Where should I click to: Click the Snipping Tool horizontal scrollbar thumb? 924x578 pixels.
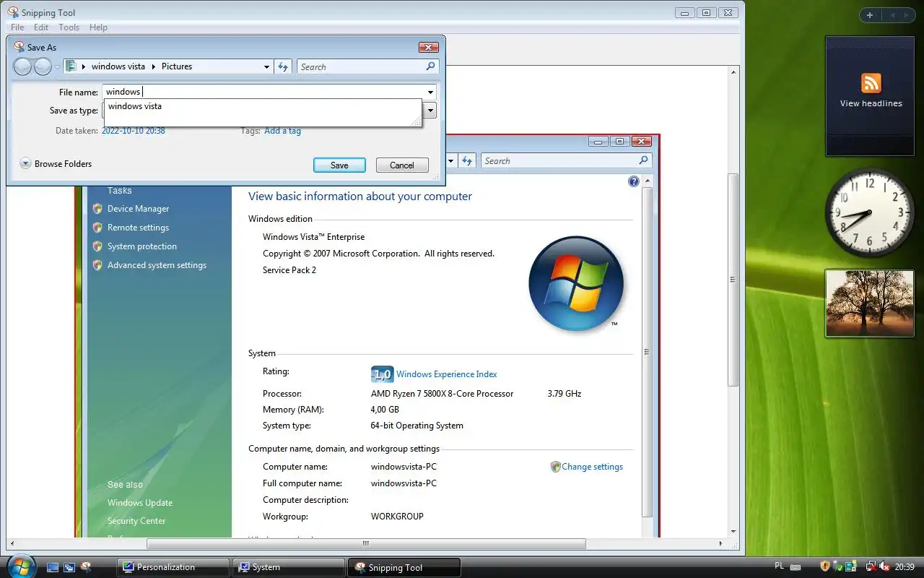coord(366,543)
